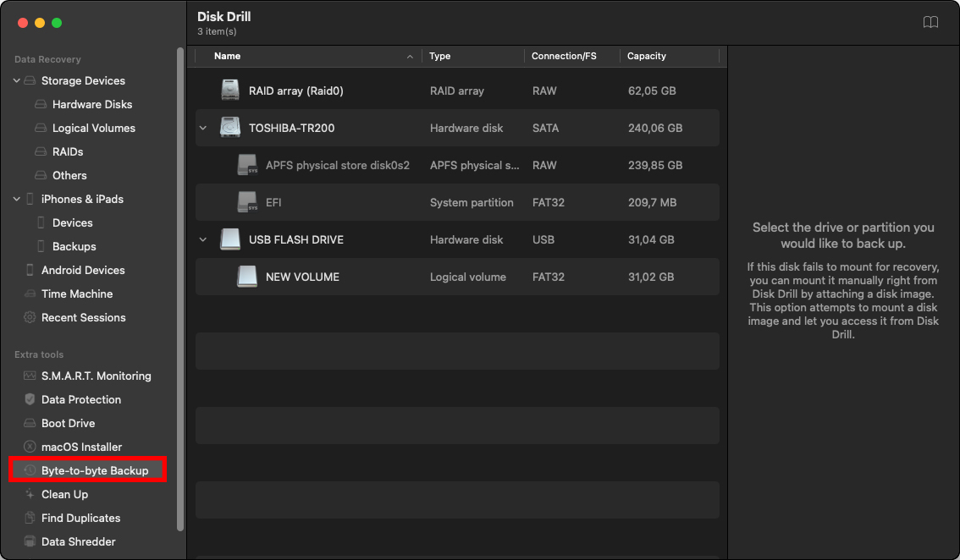Open Recent Sessions in the sidebar

[x=83, y=317]
